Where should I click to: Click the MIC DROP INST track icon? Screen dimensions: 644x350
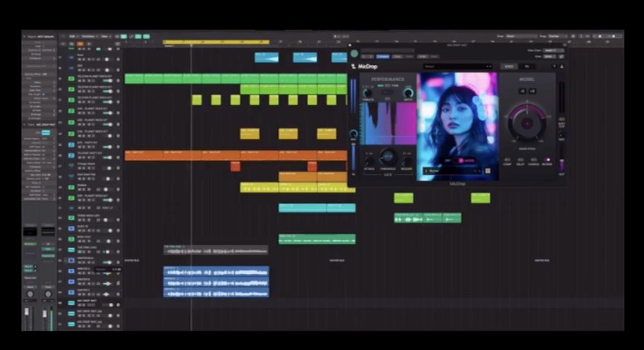click(71, 303)
